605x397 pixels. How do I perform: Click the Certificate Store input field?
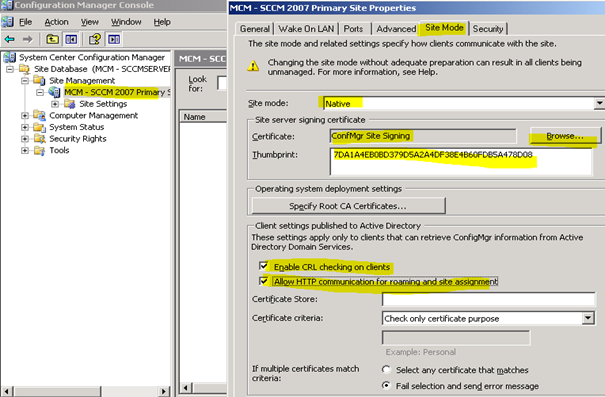(488, 299)
